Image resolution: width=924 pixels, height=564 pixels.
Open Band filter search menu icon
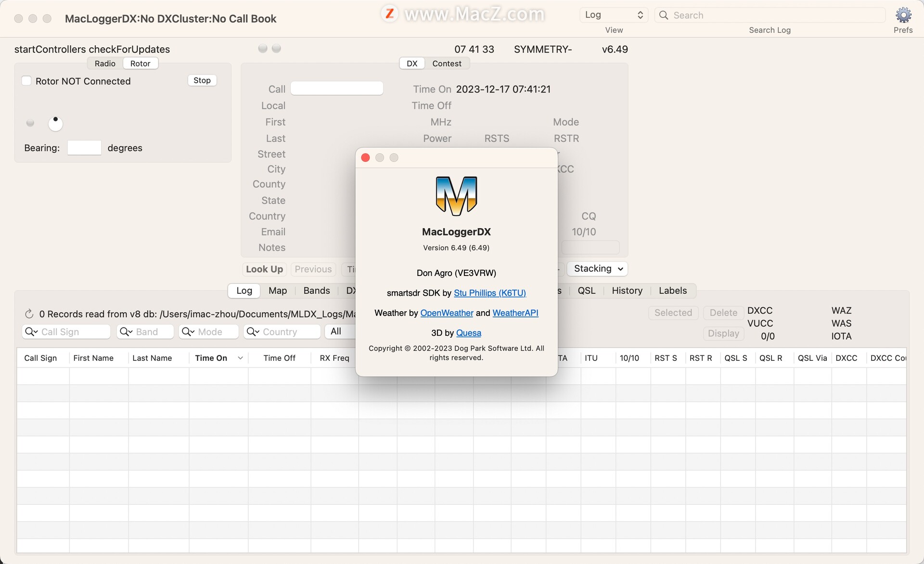(126, 332)
